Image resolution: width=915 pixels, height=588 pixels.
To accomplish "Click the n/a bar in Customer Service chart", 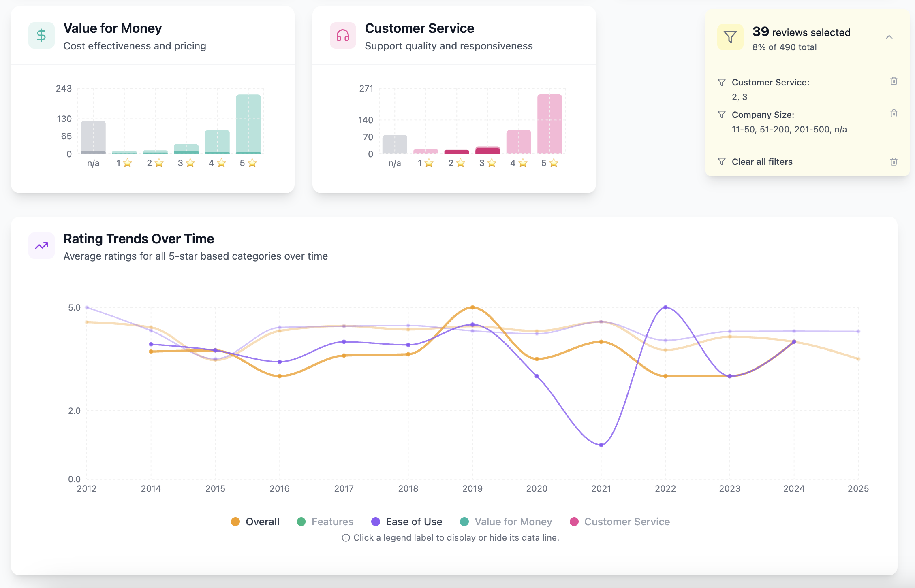I will point(395,144).
